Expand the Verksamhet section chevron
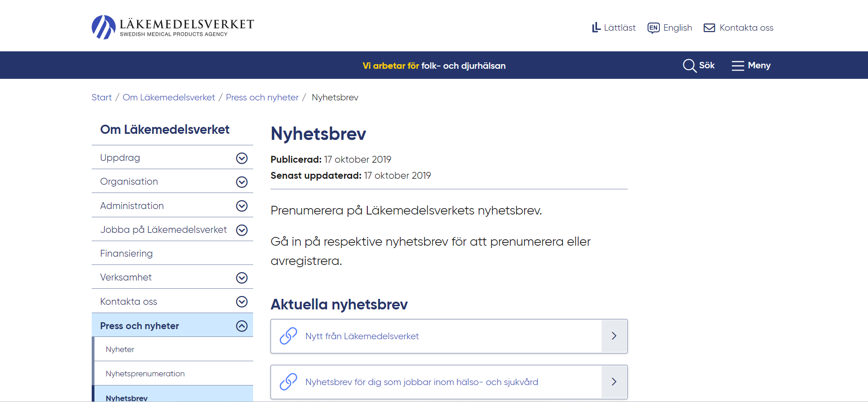Image resolution: width=868 pixels, height=402 pixels. [242, 278]
